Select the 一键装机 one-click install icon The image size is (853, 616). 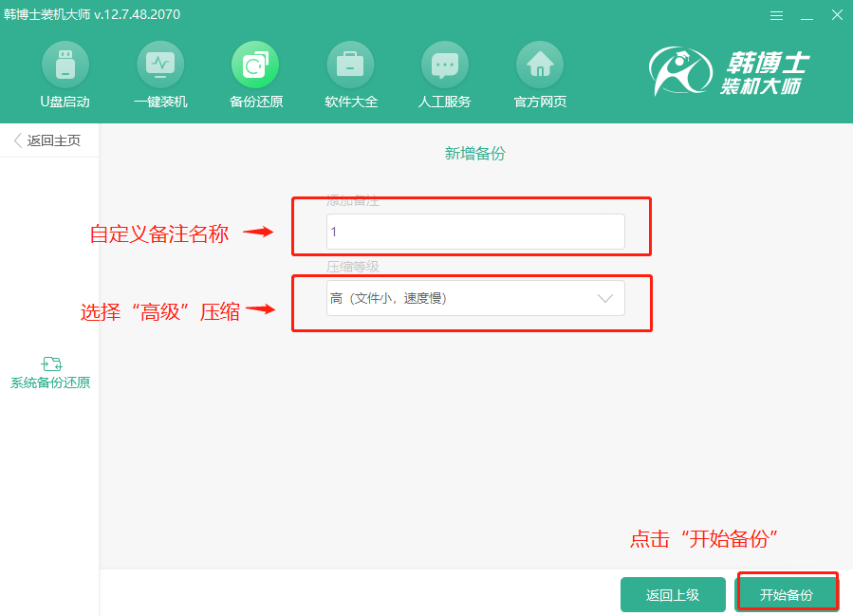160,65
